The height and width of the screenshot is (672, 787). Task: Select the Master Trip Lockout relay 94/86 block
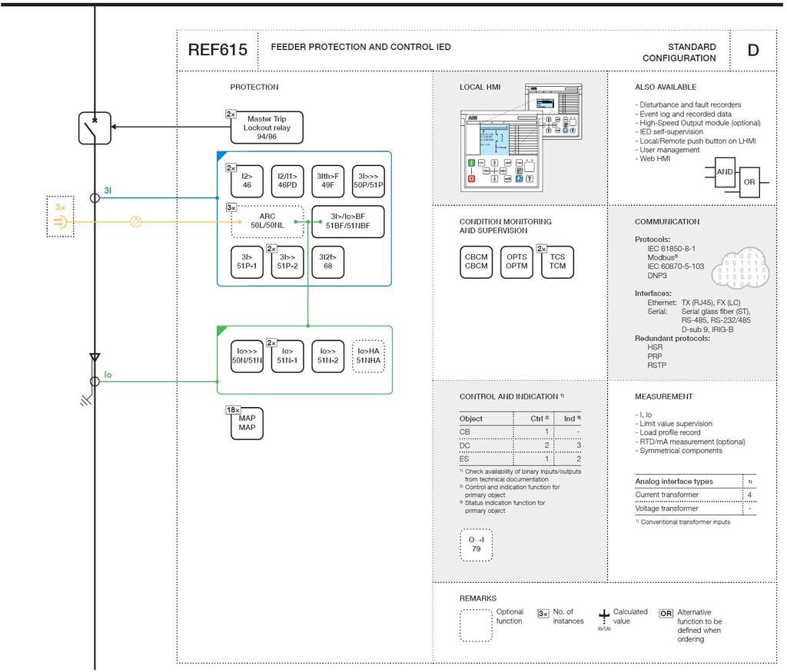coord(267,127)
